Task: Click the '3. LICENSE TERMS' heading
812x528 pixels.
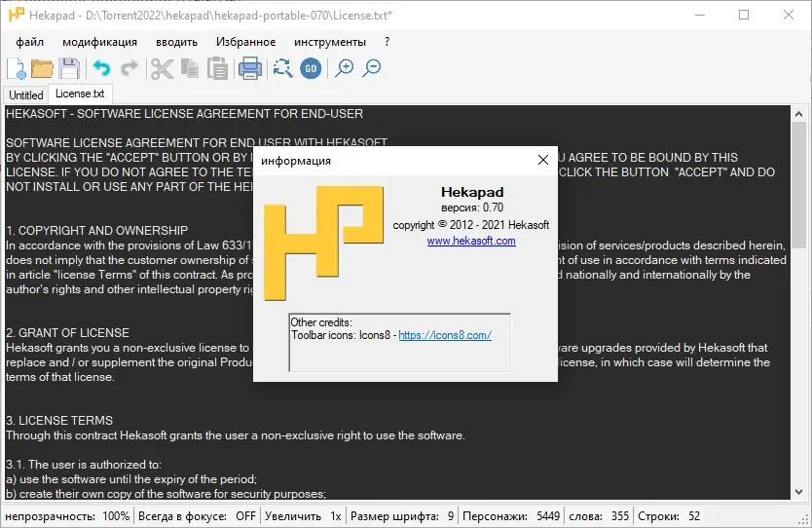Action: coord(59,421)
